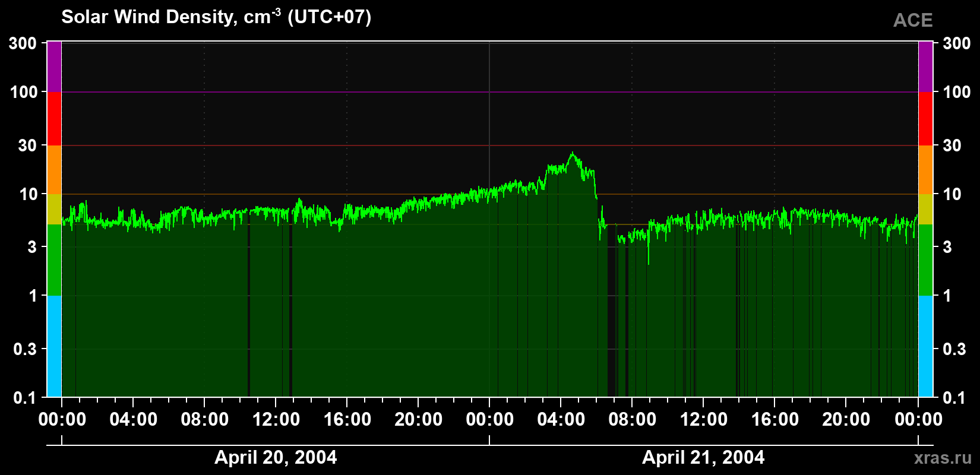
Task: Click the April 21, 2004 date label
Action: 703,457
